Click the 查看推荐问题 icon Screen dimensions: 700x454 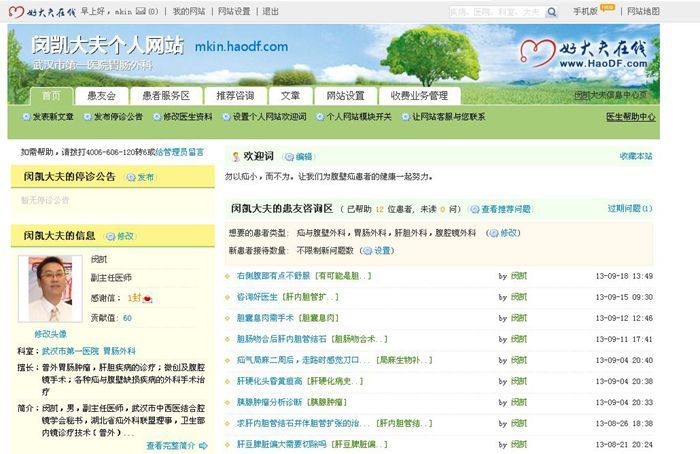pyautogui.click(x=475, y=209)
